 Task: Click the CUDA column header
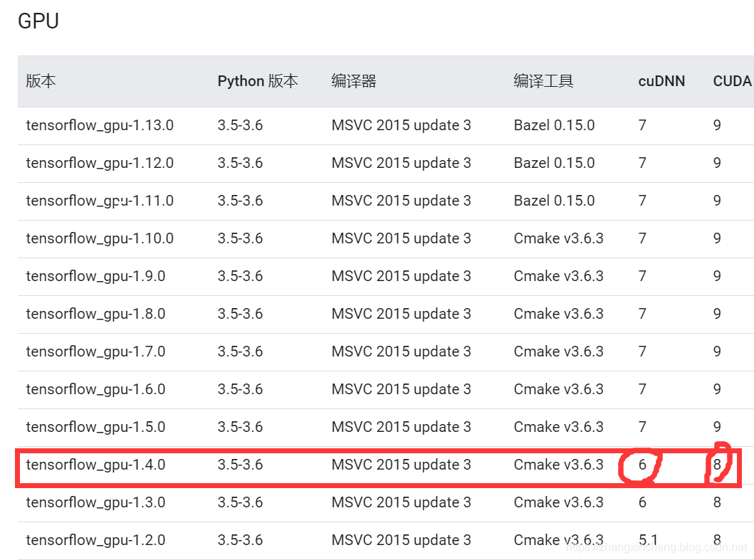[x=732, y=80]
